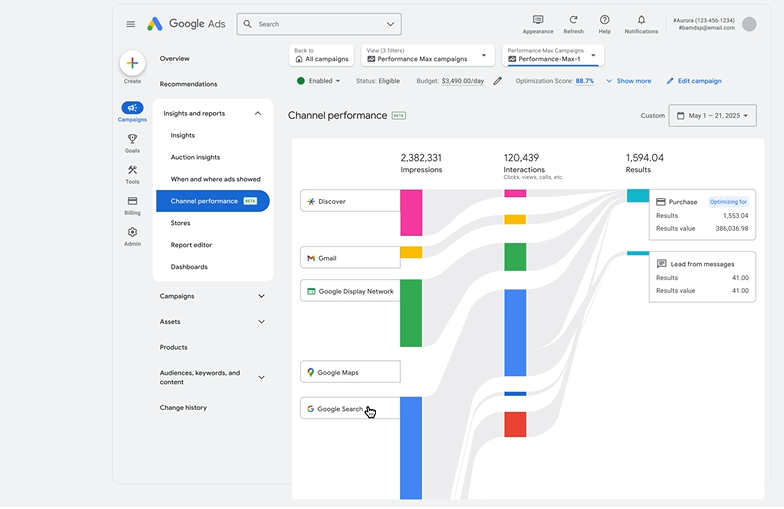Refresh the page data

[574, 20]
